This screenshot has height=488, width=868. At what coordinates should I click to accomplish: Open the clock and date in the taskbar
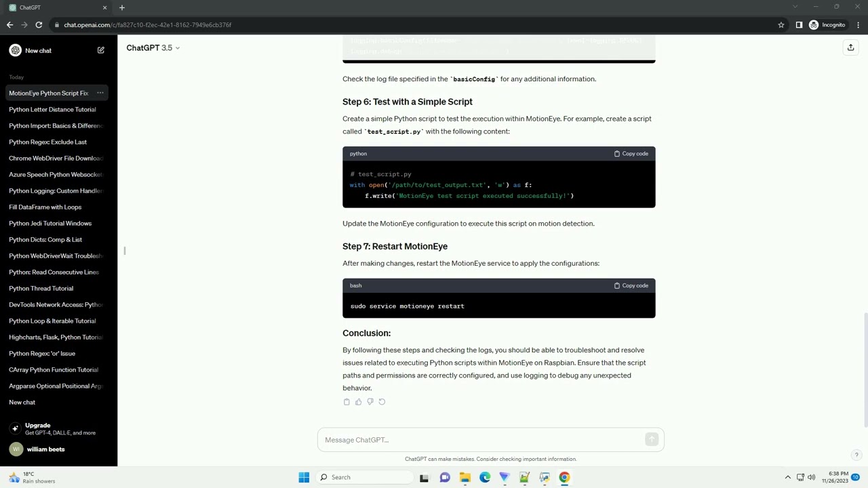pos(835,477)
